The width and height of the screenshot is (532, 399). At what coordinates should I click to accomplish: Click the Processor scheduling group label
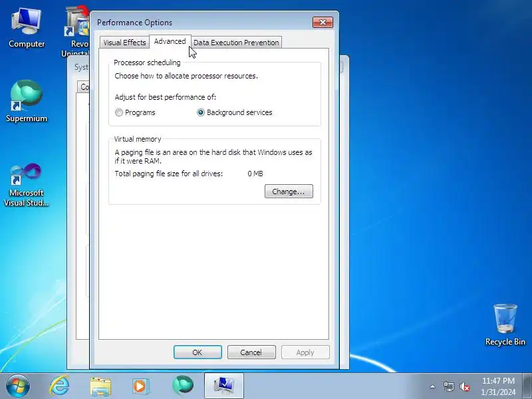pyautogui.click(x=147, y=63)
